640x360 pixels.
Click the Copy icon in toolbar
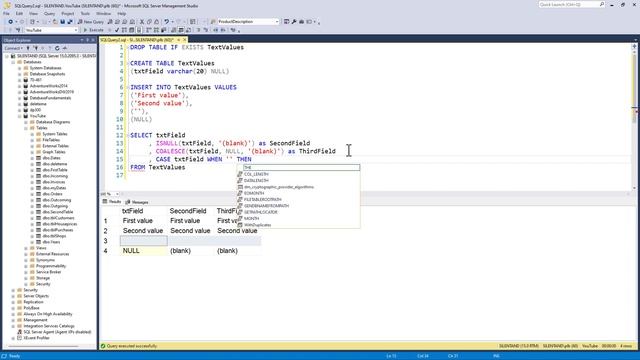point(149,22)
